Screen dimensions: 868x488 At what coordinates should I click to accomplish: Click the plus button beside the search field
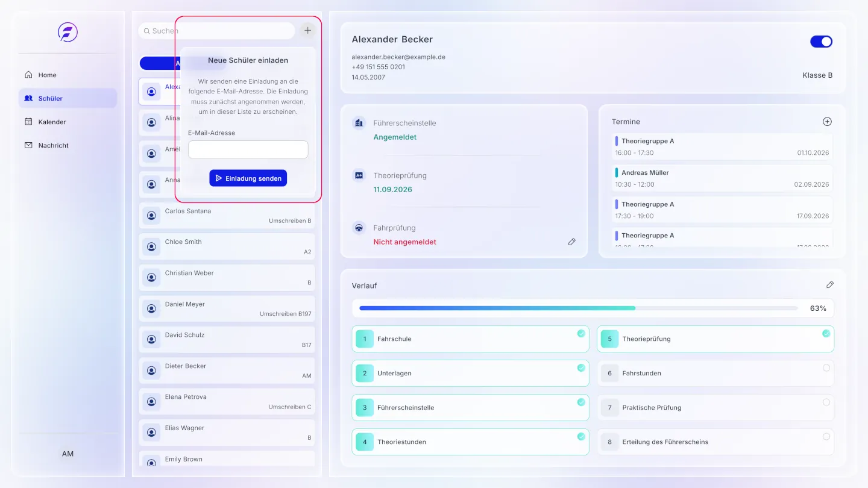[x=308, y=30]
